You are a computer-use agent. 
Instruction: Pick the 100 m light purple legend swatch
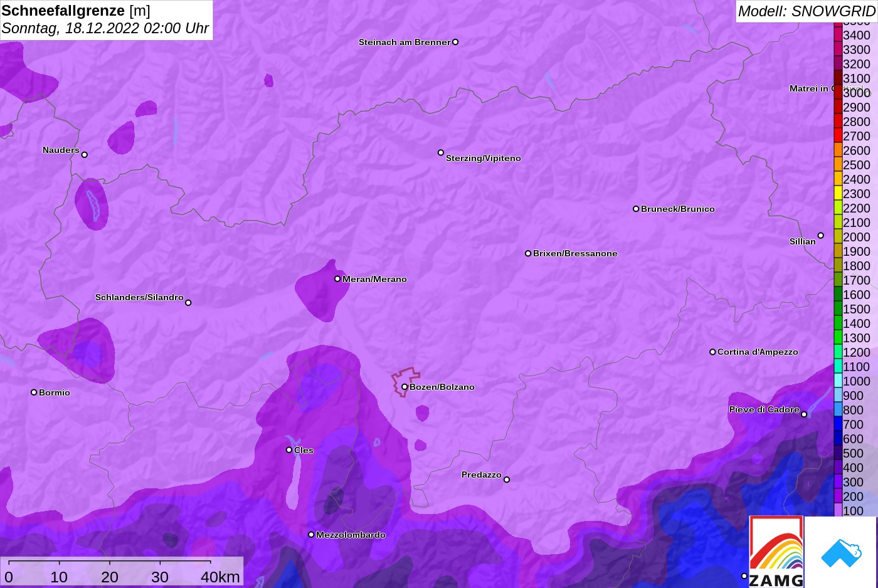pos(838,510)
